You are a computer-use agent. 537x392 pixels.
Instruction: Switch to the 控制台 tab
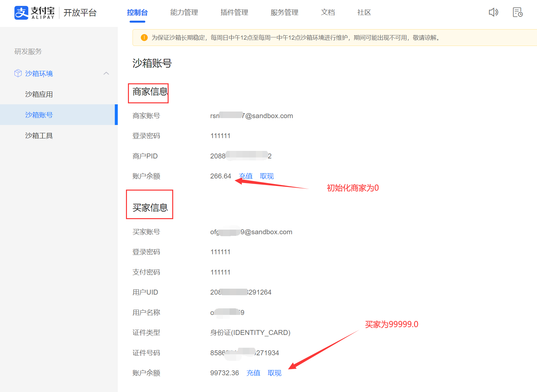137,12
